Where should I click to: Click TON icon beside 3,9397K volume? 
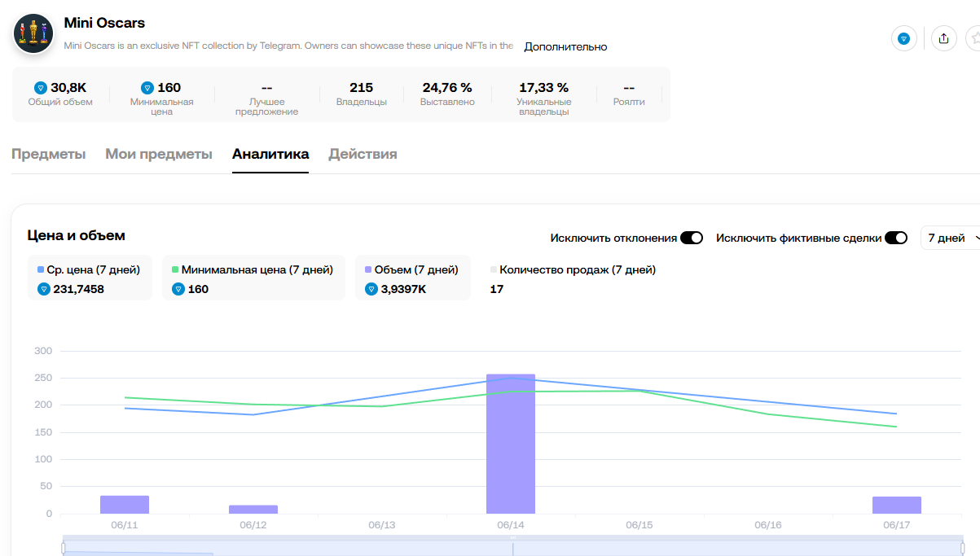point(372,289)
